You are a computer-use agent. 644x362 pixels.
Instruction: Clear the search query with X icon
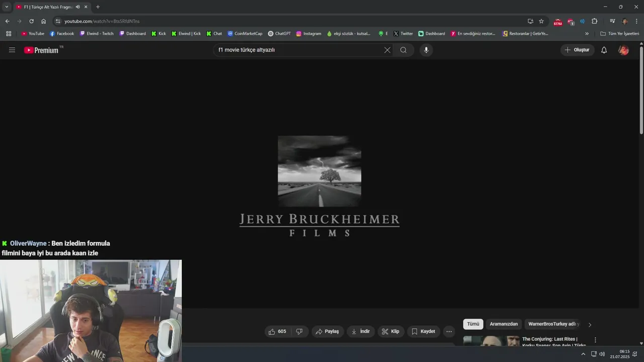click(387, 50)
